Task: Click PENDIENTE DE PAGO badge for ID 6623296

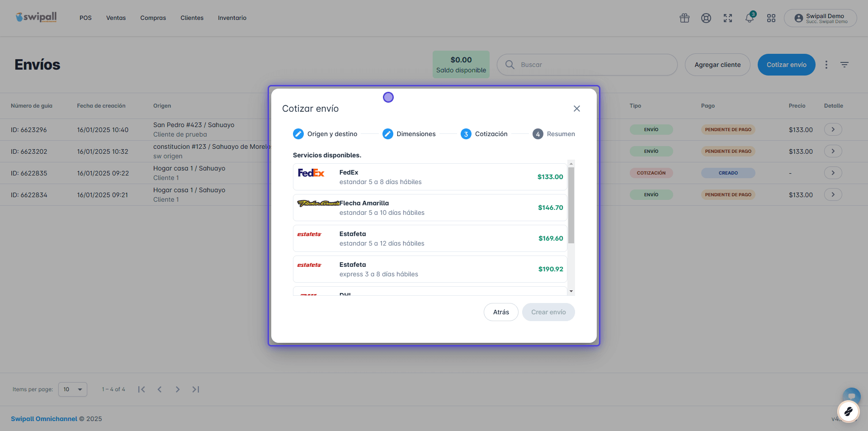Action: [x=728, y=129]
